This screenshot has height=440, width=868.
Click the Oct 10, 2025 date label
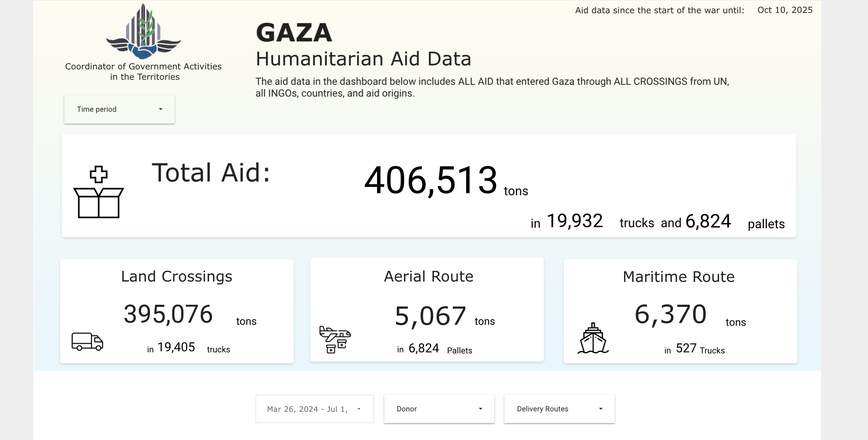785,10
